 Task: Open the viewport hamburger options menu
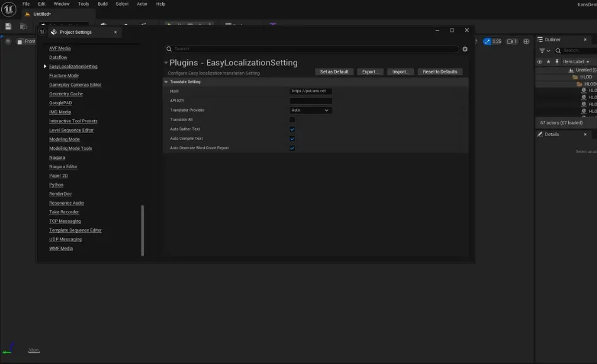tap(8, 41)
